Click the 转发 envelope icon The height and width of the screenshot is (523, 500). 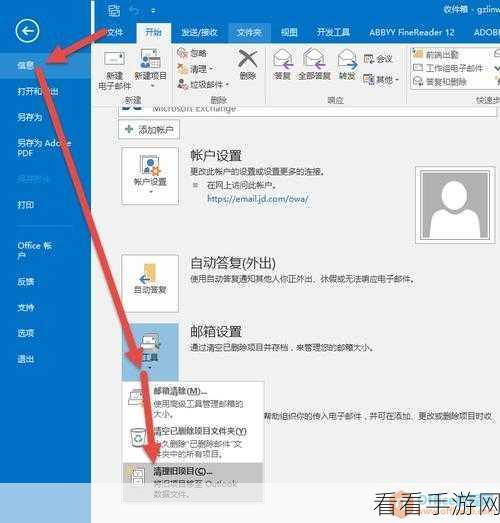347,59
